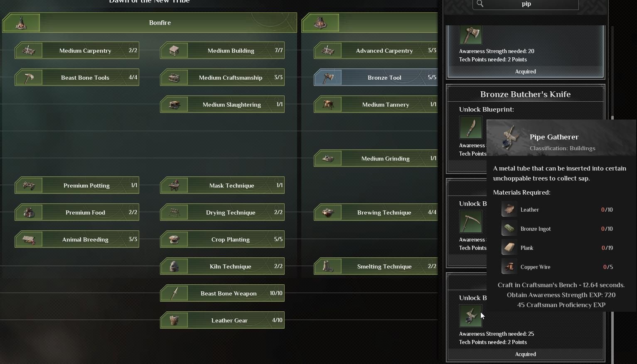This screenshot has height=364, width=637.
Task: Click the magnifying glass search icon
Action: 480,4
